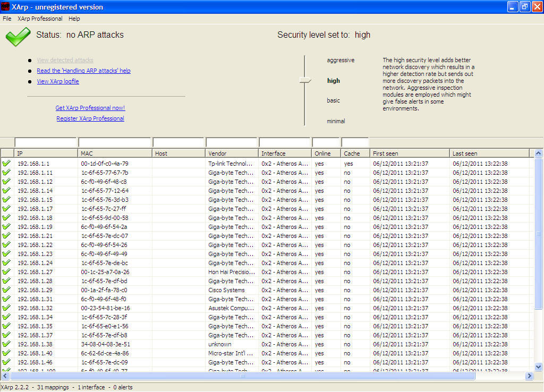The width and height of the screenshot is (544, 392).
Task: Click the green check icon for 192.168.1.1
Action: 6,163
